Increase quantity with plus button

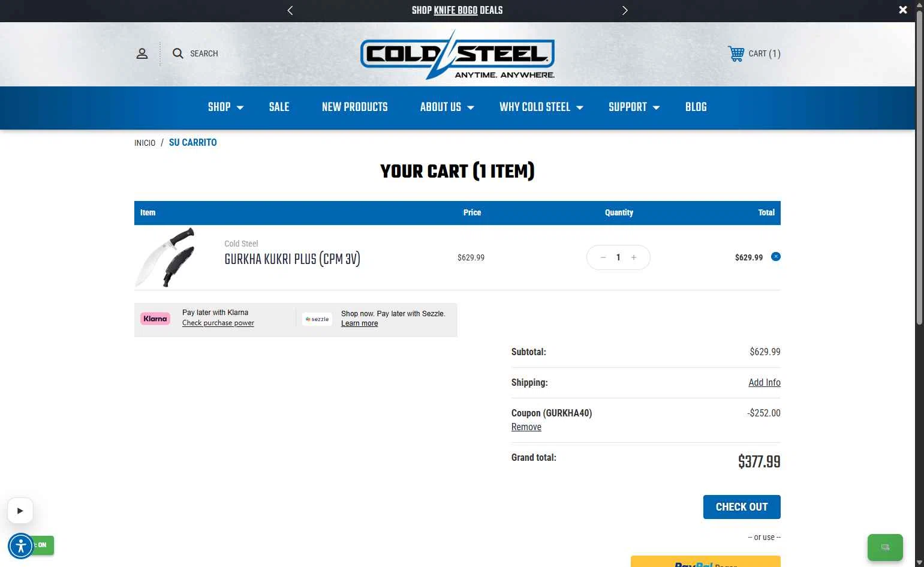click(x=634, y=257)
